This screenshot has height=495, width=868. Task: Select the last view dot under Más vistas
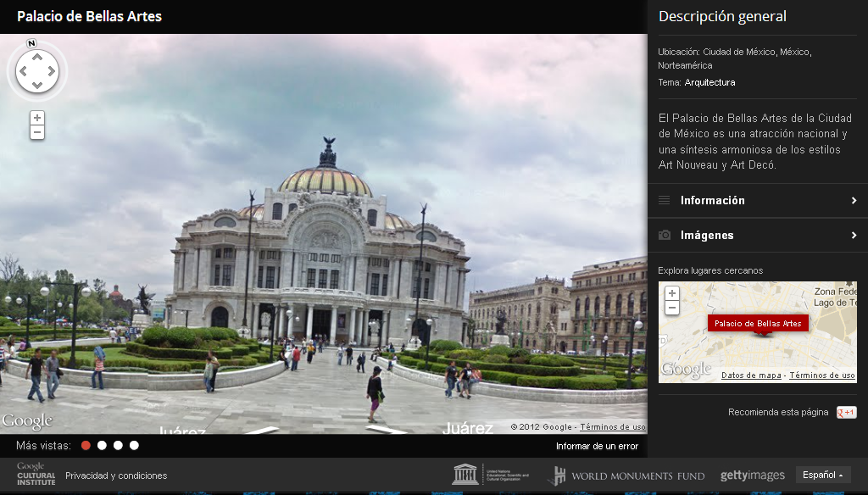134,444
